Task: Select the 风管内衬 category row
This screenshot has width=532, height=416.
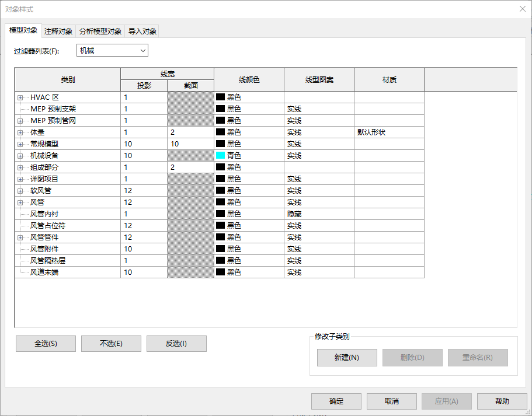Action: click(220, 214)
